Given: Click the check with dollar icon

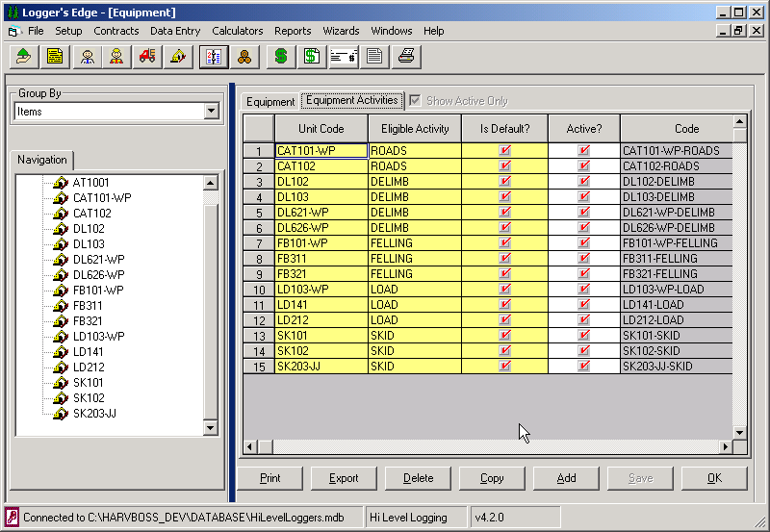Looking at the screenshot, I should click(x=344, y=57).
